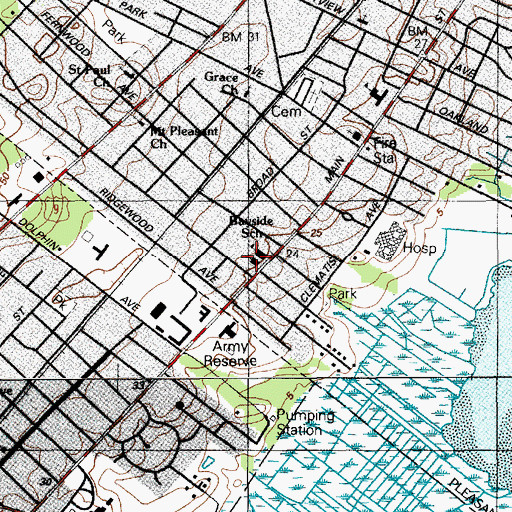Click the RIDGEWOOD street name
This screenshot has height=512, width=512.
[127, 210]
